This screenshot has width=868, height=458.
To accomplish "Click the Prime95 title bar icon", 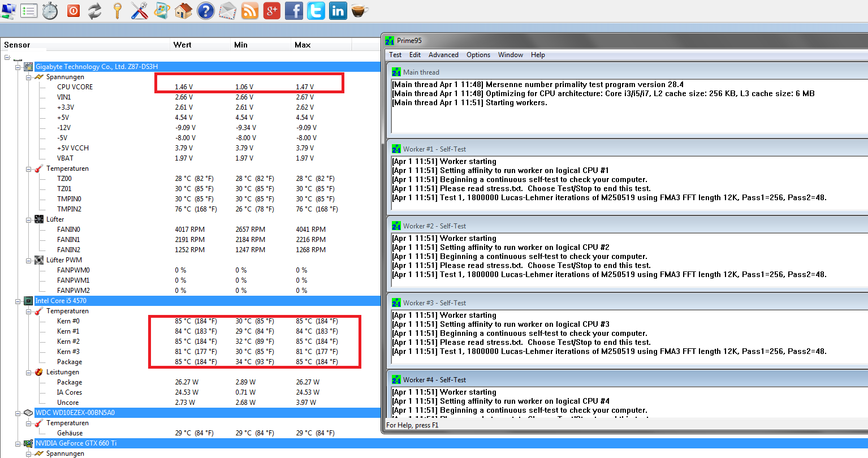I will pyautogui.click(x=390, y=41).
